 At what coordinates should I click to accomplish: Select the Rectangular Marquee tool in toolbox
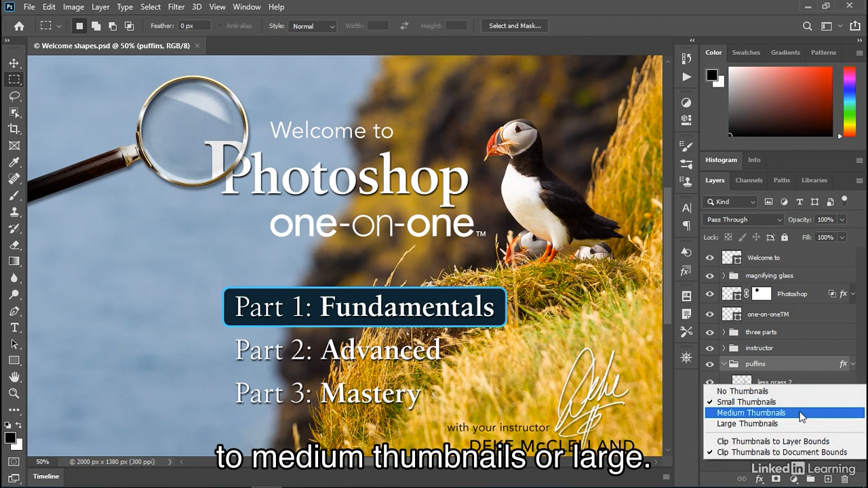point(14,79)
